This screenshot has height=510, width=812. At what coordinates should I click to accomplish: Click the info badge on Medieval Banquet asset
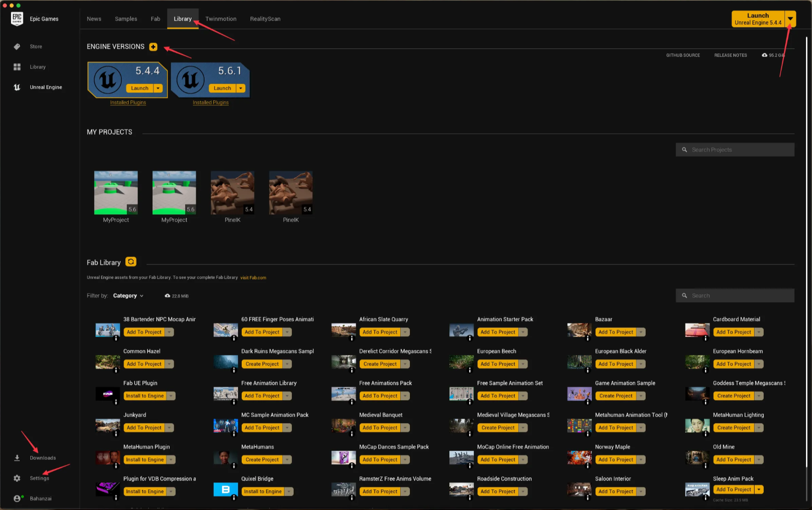(352, 434)
